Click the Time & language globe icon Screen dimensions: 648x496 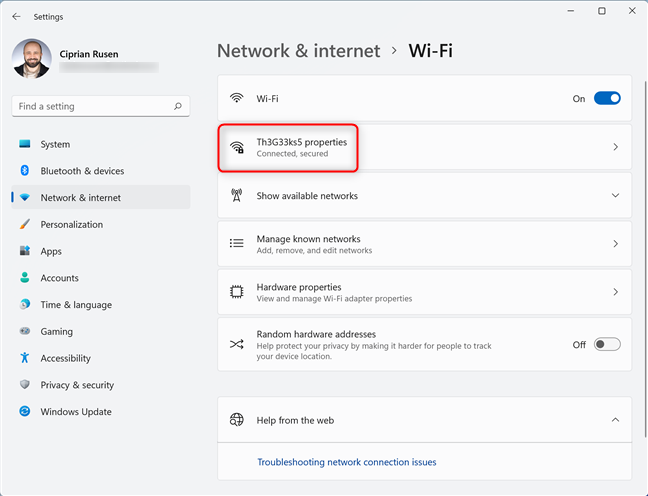(25, 304)
